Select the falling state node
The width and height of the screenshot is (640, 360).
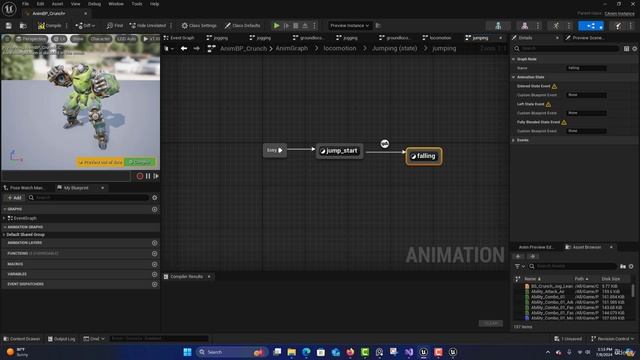(x=424, y=156)
